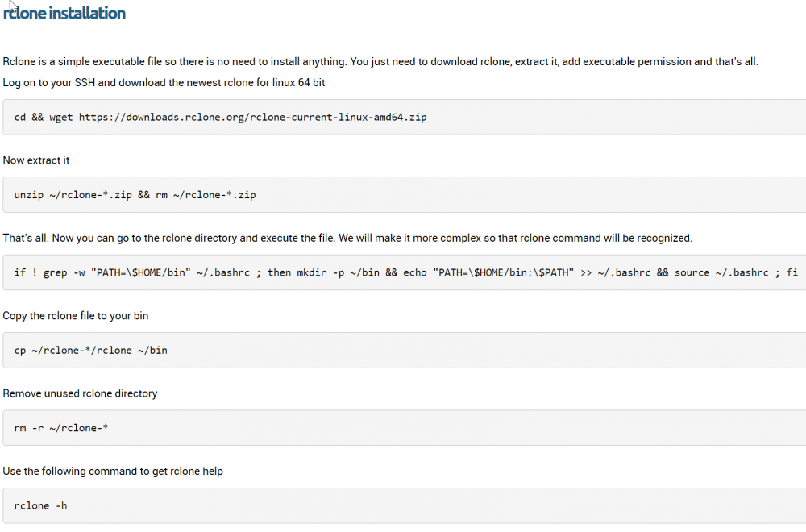
Task: Click the downloads.rclone.org URL in the command
Action: 252,117
